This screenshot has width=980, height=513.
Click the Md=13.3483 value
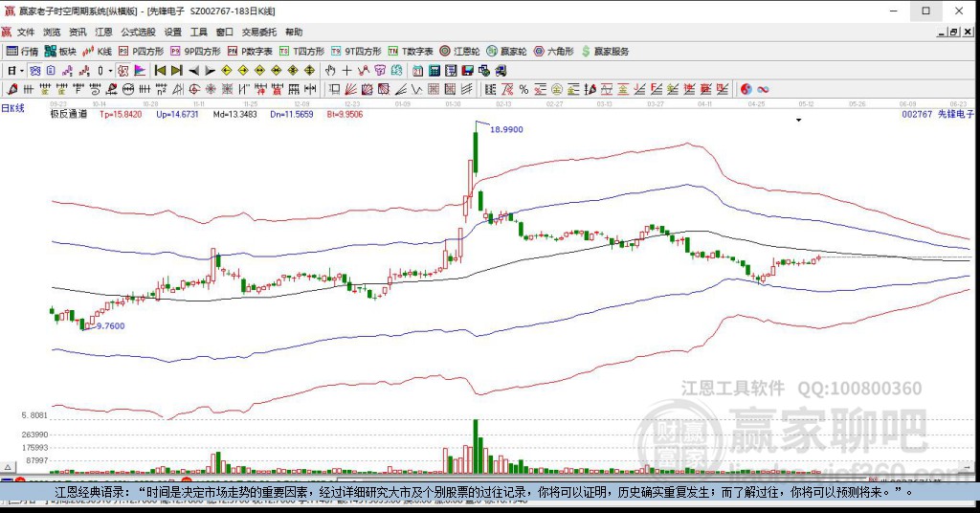click(x=235, y=114)
